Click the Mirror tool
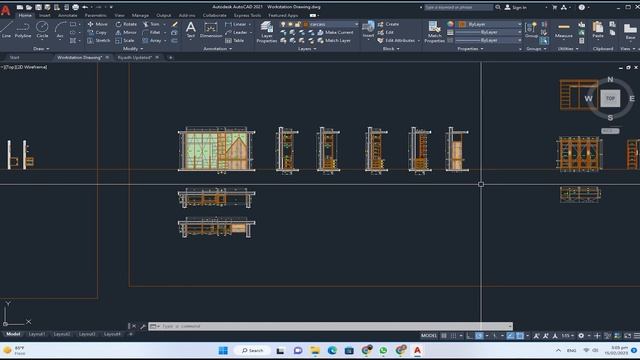 point(126,32)
